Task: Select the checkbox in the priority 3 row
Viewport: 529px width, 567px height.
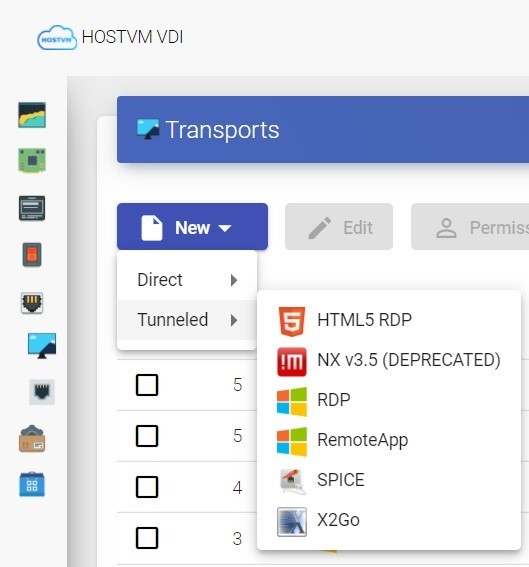Action: 147,538
